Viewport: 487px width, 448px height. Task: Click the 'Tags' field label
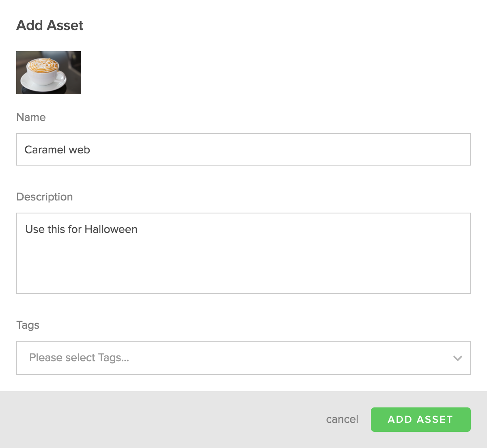(x=28, y=325)
